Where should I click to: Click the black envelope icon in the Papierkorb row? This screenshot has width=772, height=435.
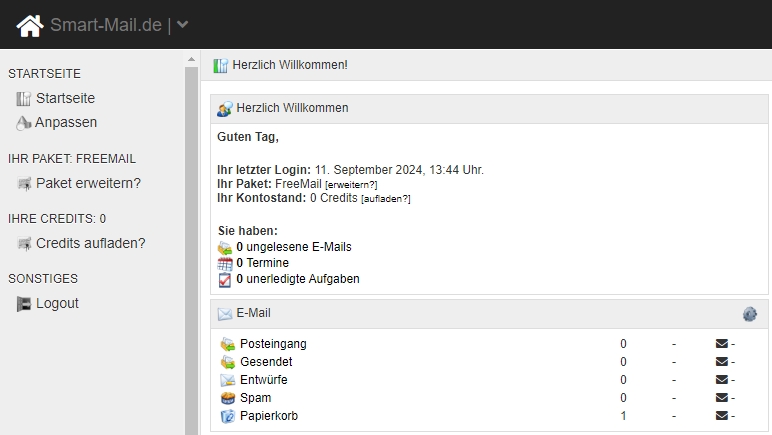pyautogui.click(x=722, y=416)
